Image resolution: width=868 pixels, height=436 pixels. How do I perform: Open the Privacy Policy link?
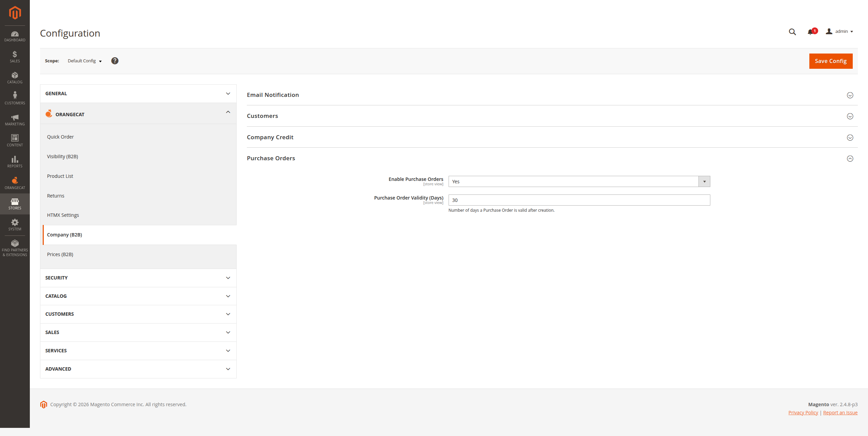(803, 412)
